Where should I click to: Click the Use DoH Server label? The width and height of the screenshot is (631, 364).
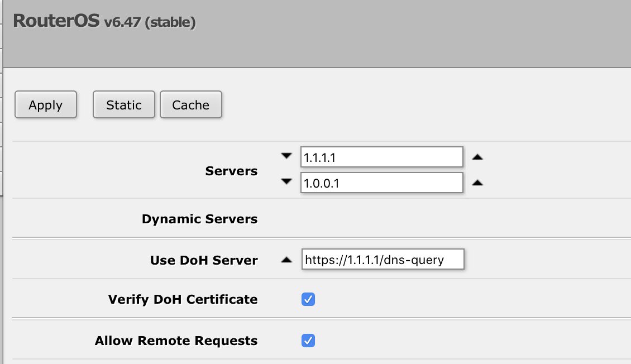pos(204,260)
